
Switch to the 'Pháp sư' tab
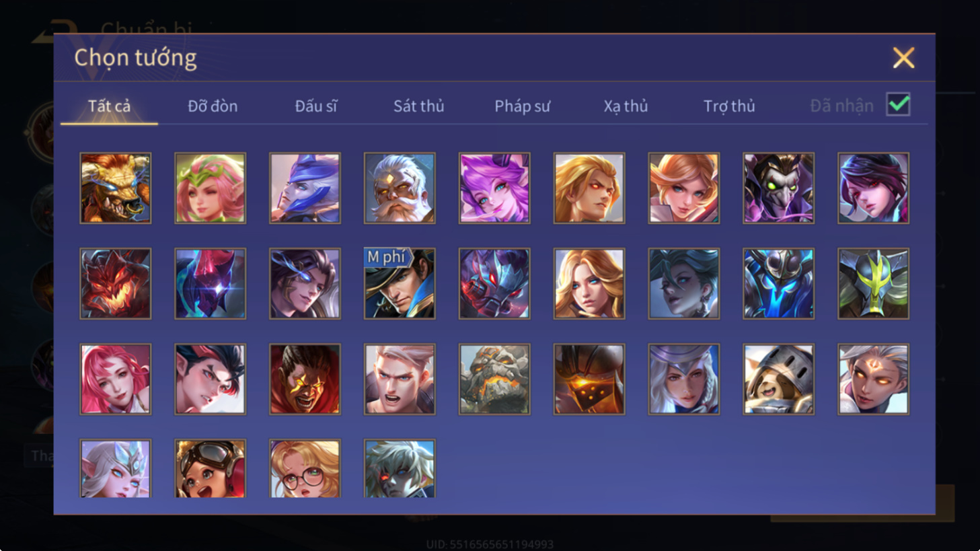click(522, 106)
